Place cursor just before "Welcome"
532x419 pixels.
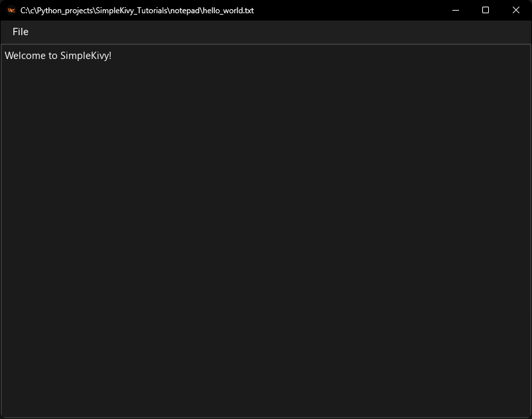pos(5,56)
